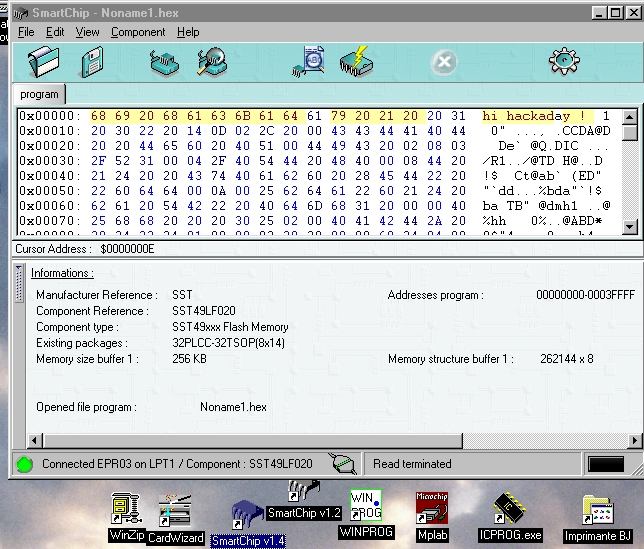Click 'Read terminated' status text
This screenshot has width=644, height=549.
(x=412, y=464)
